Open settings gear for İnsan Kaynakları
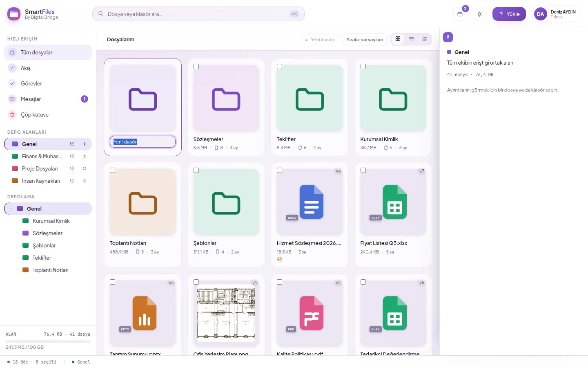588x368 pixels. tap(85, 181)
